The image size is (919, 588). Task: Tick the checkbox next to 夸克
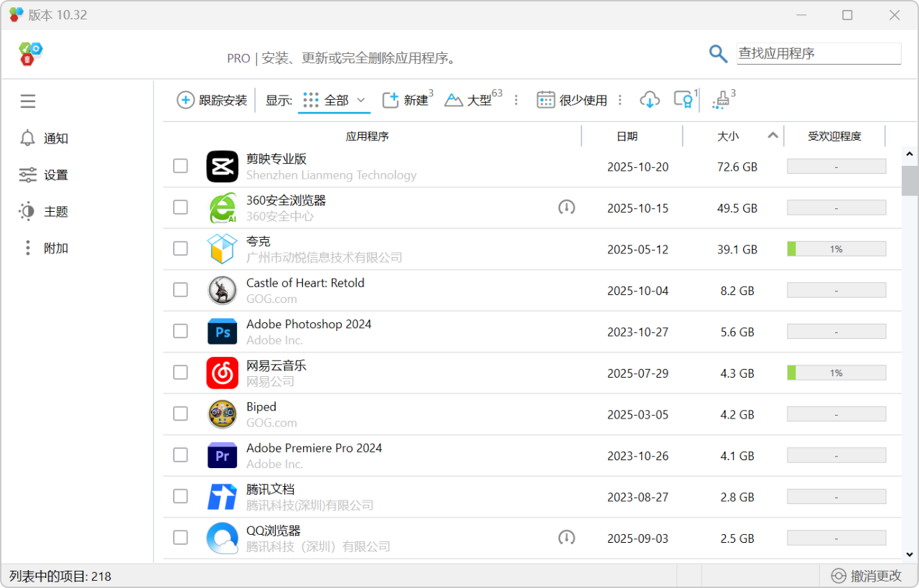tap(180, 248)
